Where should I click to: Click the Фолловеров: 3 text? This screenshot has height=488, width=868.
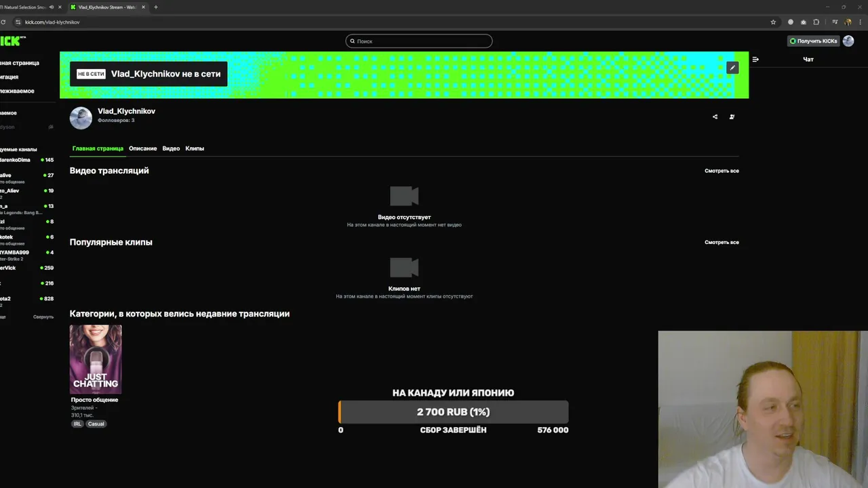pos(116,121)
